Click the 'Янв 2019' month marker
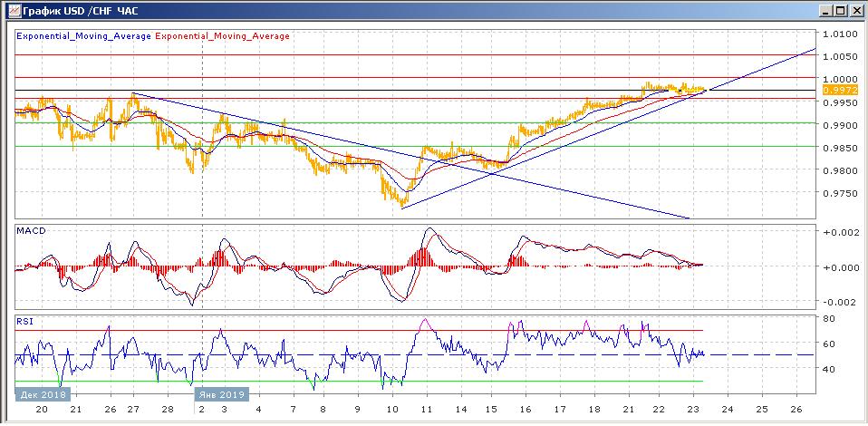 [x=221, y=395]
